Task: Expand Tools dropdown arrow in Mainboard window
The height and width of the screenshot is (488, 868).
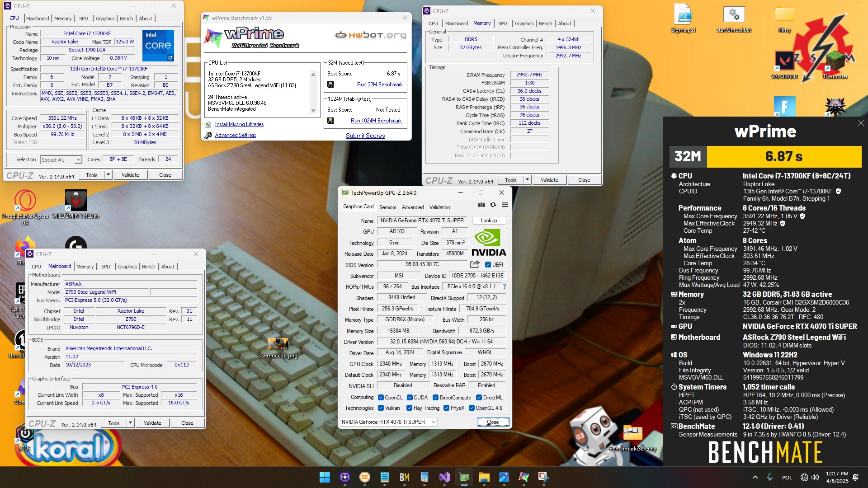Action: pos(130,423)
